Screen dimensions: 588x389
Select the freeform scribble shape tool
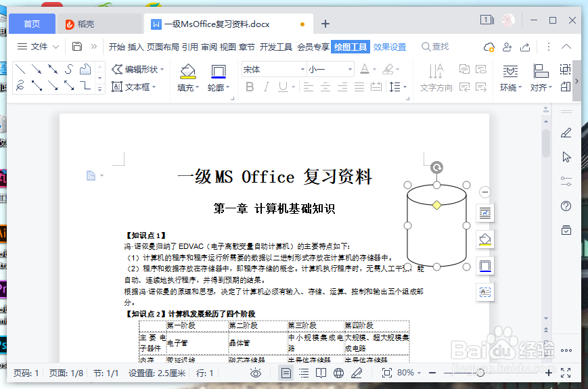click(x=20, y=86)
